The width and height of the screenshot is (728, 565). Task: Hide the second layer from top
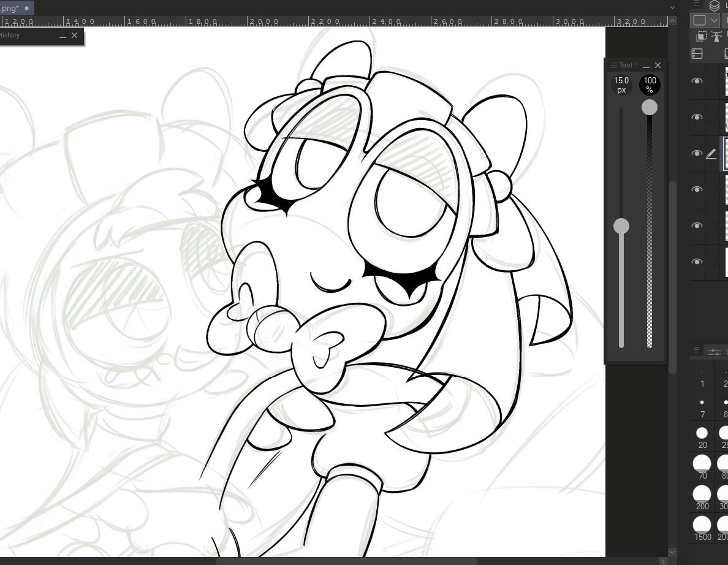pos(697,118)
